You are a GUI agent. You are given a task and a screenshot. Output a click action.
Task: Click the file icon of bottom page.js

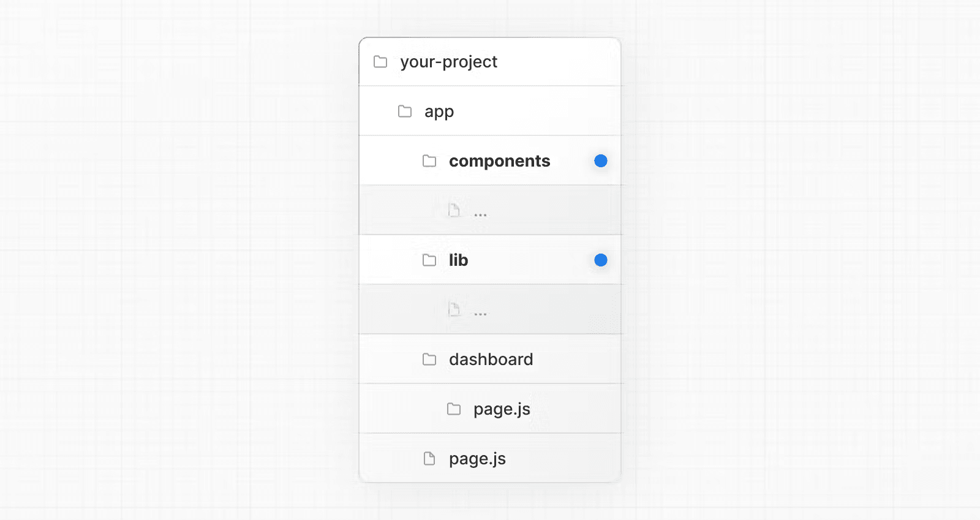click(x=429, y=459)
